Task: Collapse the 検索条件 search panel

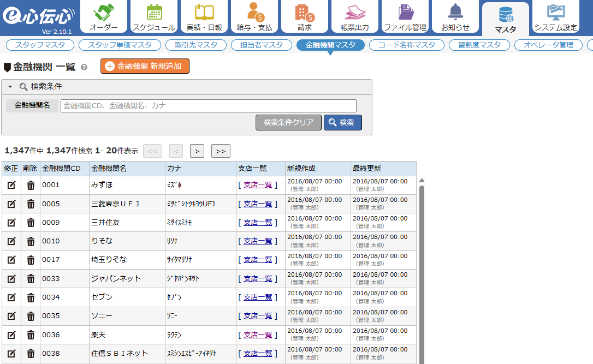Action: tap(10, 87)
